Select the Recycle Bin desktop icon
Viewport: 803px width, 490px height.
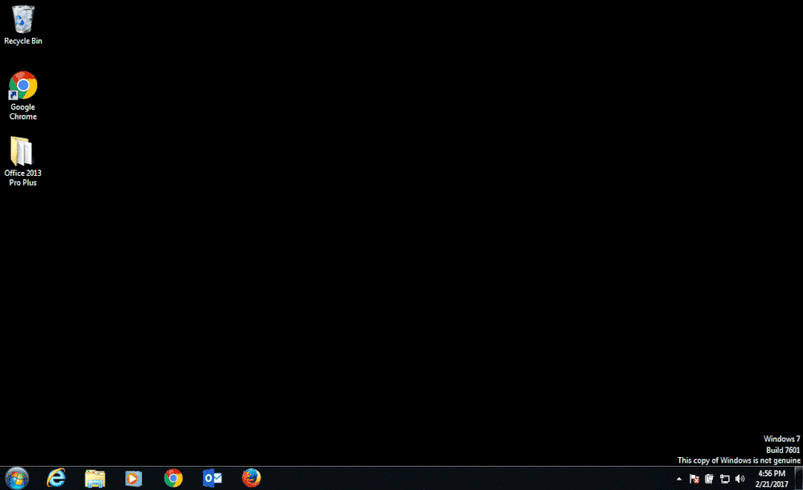coord(23,24)
